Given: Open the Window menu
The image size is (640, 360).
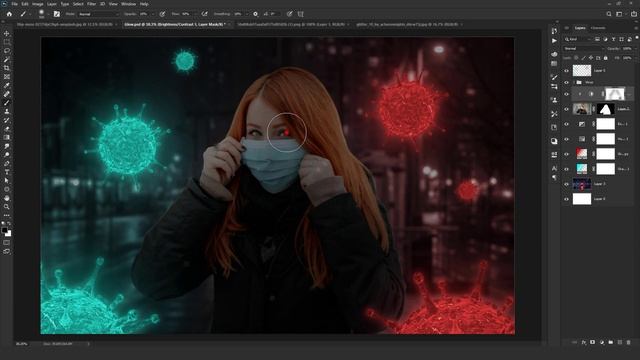Looking at the screenshot, I should (x=129, y=4).
